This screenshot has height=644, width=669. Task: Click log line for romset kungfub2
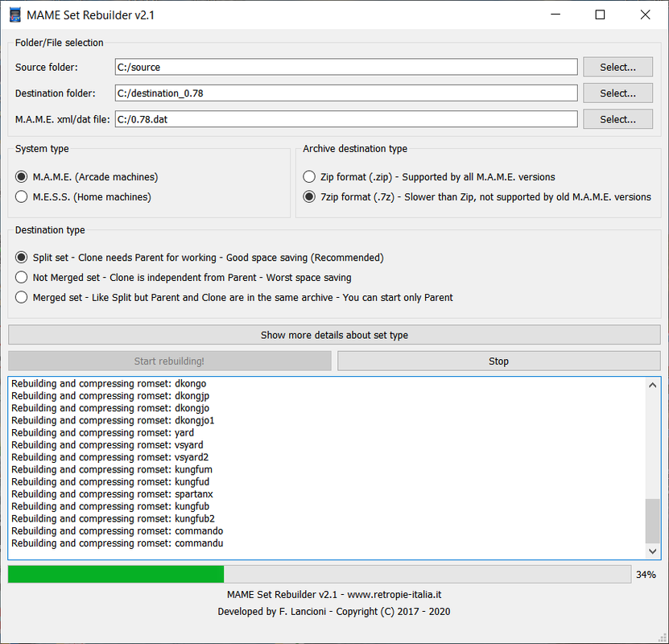pyautogui.click(x=113, y=518)
